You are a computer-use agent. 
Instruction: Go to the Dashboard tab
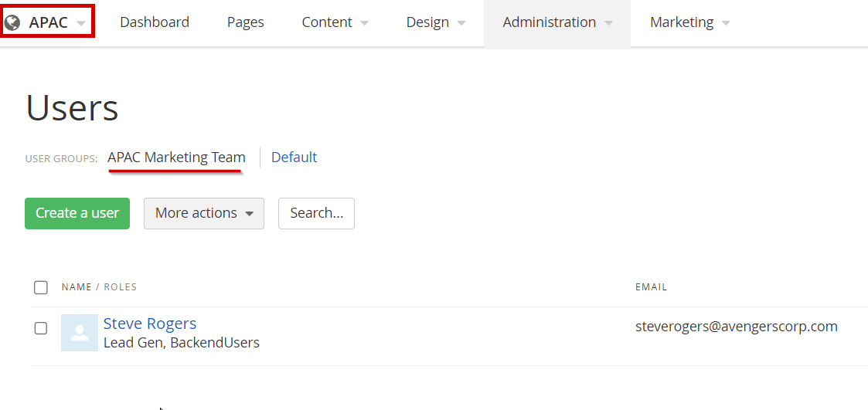tap(155, 22)
